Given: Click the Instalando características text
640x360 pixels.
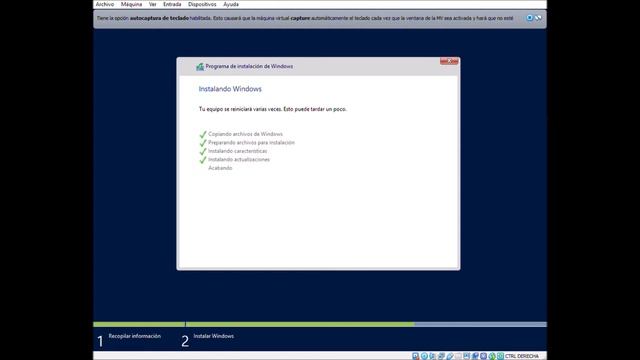Looking at the screenshot, I should pyautogui.click(x=238, y=151).
